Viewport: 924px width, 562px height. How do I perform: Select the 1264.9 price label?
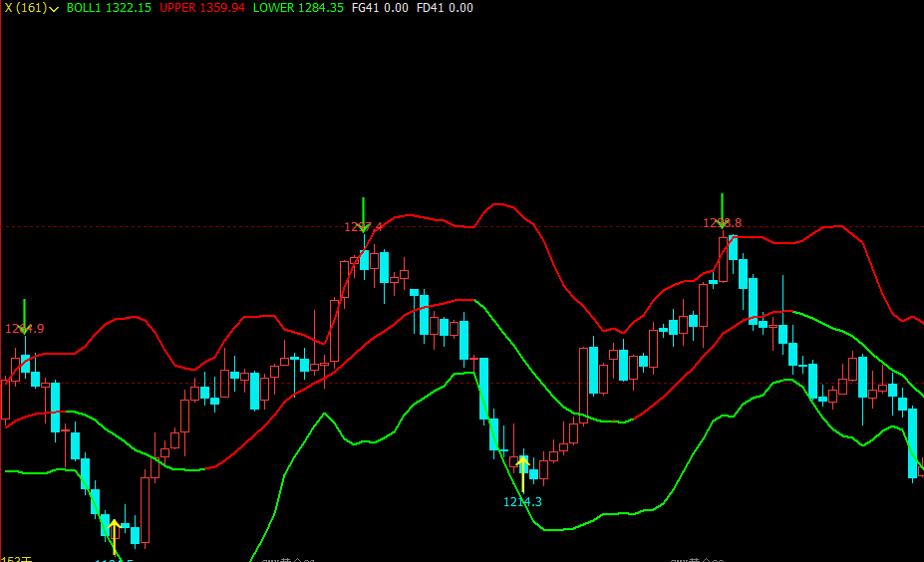pyautogui.click(x=25, y=329)
